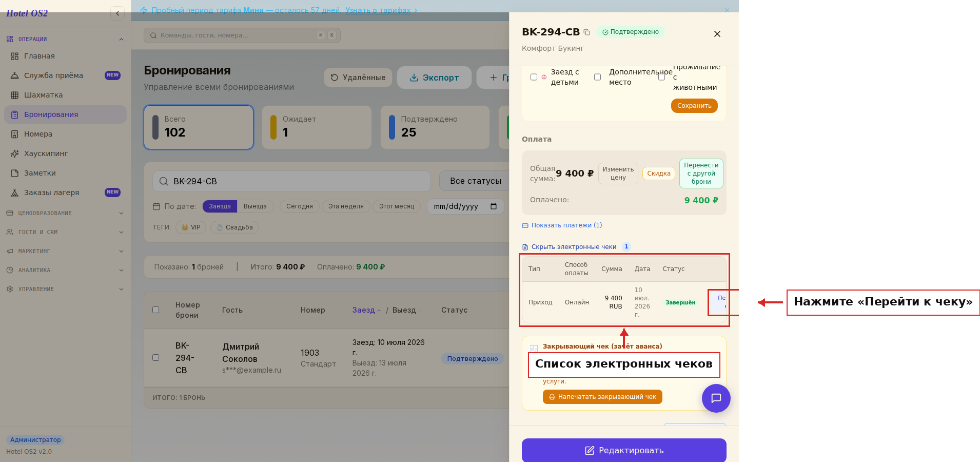Expand the ЦЕНООБРАЗОВАНИЕ section
This screenshot has width=980, height=462.
point(65,213)
